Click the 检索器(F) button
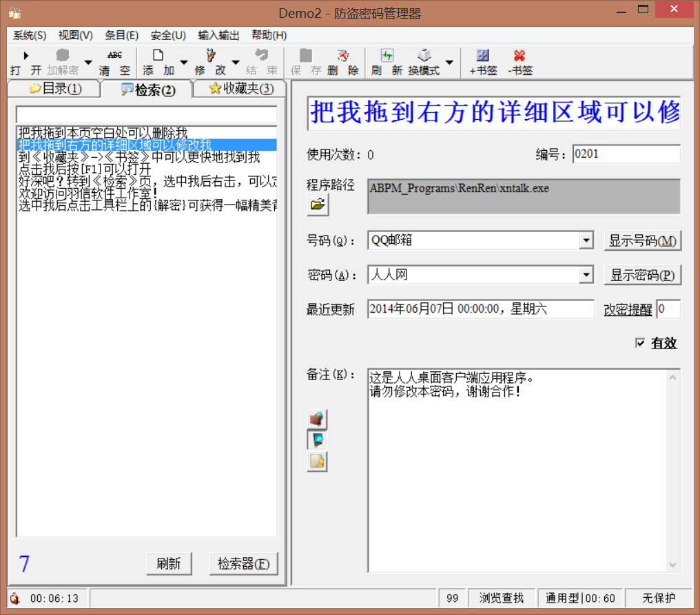 [x=243, y=563]
